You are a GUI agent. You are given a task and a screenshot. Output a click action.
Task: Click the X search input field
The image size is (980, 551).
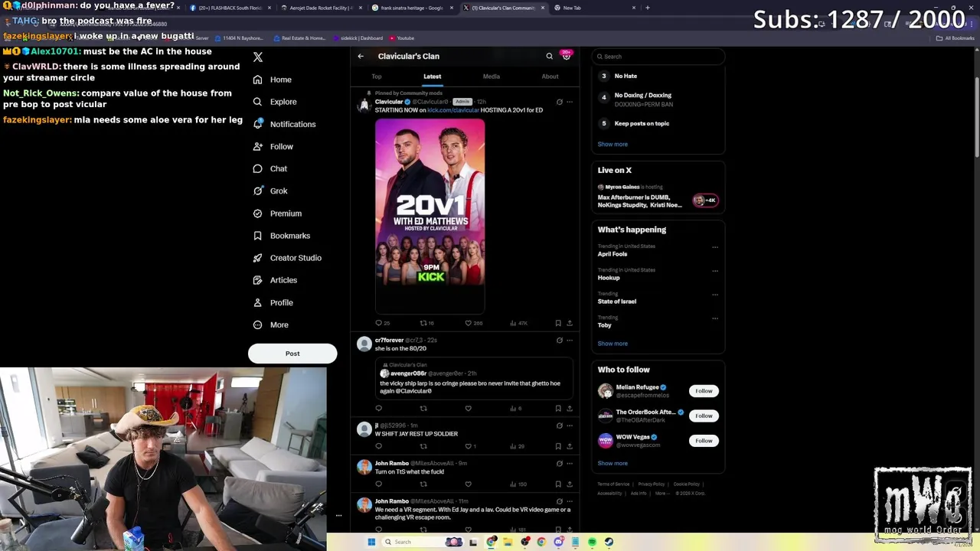(x=658, y=57)
